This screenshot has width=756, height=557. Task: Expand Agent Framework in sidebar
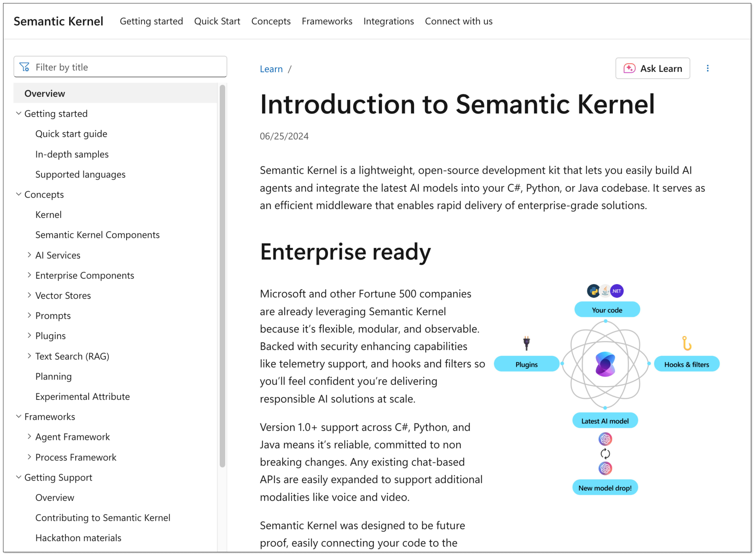(29, 437)
